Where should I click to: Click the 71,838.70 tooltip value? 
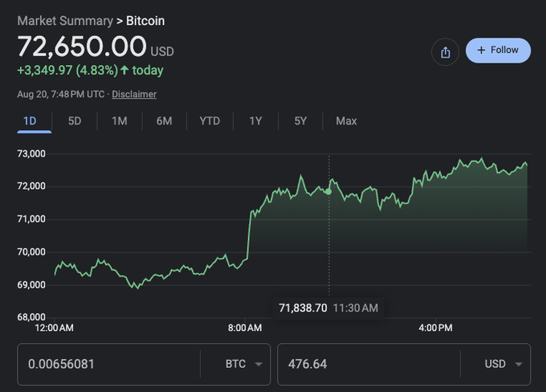click(303, 308)
